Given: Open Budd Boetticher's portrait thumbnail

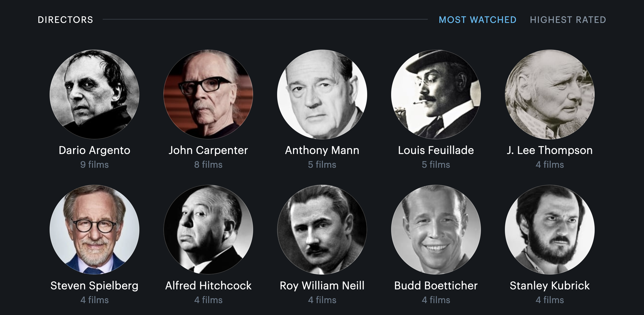Looking at the screenshot, I should coord(436,230).
